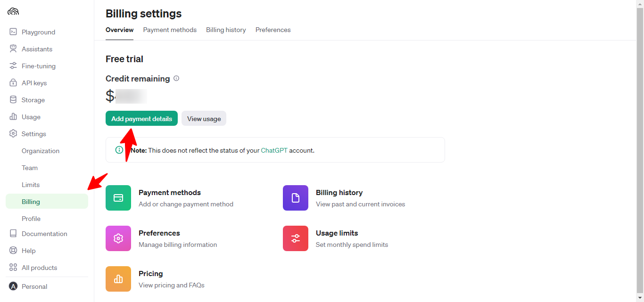Screen dimensions: 644x302
Task: Switch to the Payment methods tab
Action: [x=170, y=30]
